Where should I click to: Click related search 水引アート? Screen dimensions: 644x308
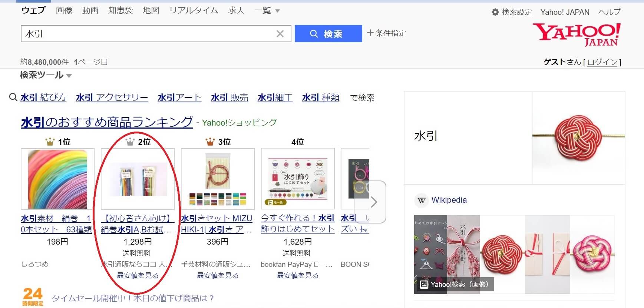[x=179, y=97]
